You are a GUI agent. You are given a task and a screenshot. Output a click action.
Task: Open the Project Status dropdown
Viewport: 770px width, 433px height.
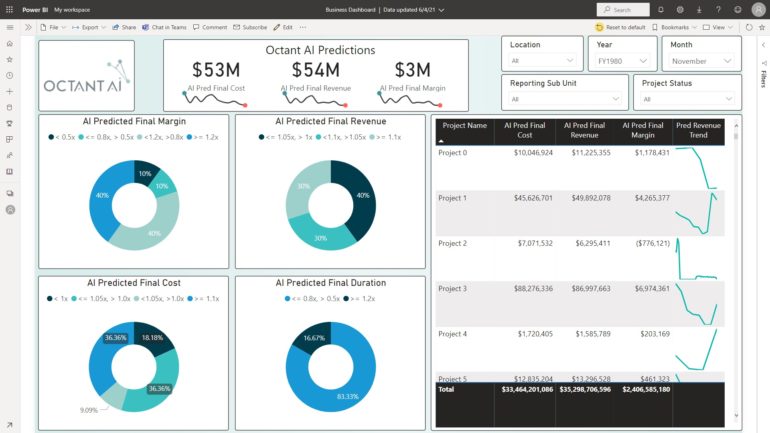tap(688, 99)
